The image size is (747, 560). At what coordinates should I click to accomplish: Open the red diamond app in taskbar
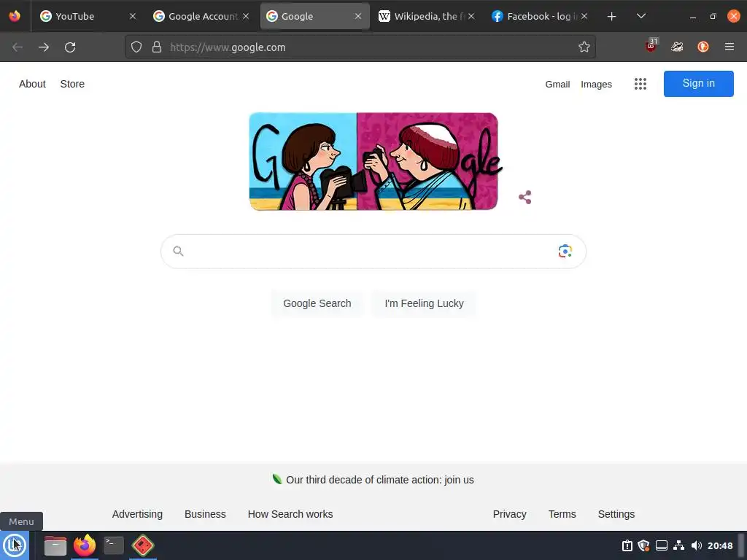coord(143,545)
